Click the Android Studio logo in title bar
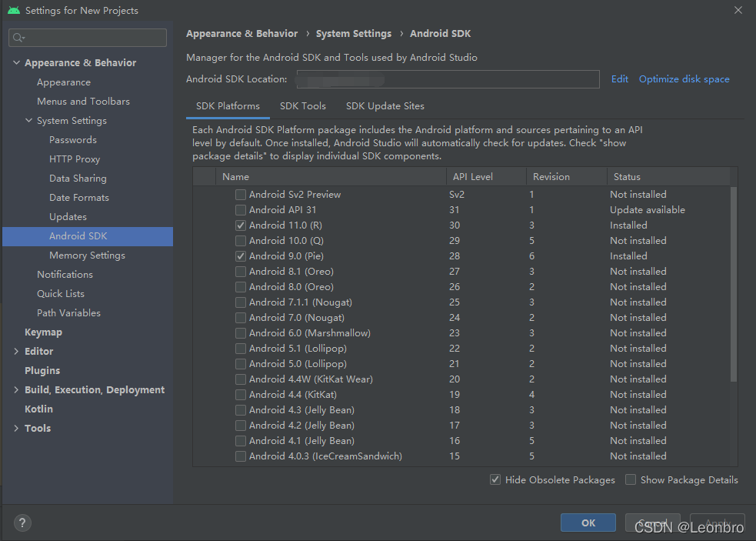The image size is (756, 541). [14, 10]
